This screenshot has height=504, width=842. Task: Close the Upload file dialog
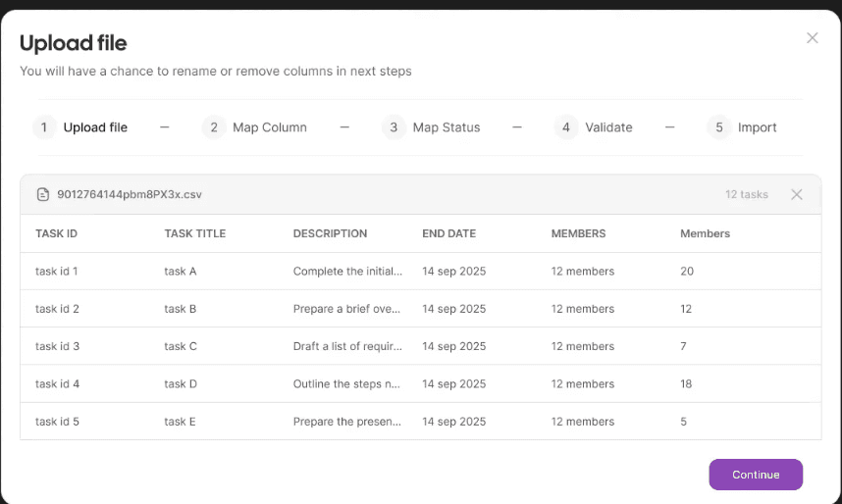click(812, 38)
